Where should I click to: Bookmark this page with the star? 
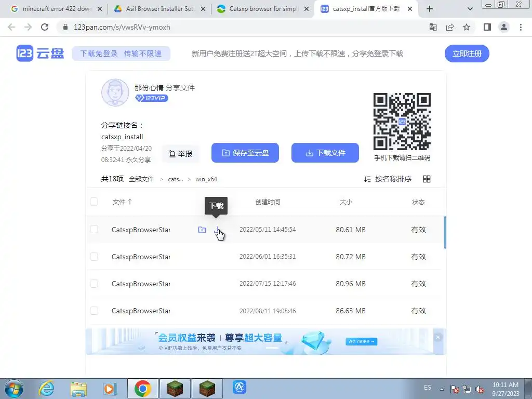467,27
